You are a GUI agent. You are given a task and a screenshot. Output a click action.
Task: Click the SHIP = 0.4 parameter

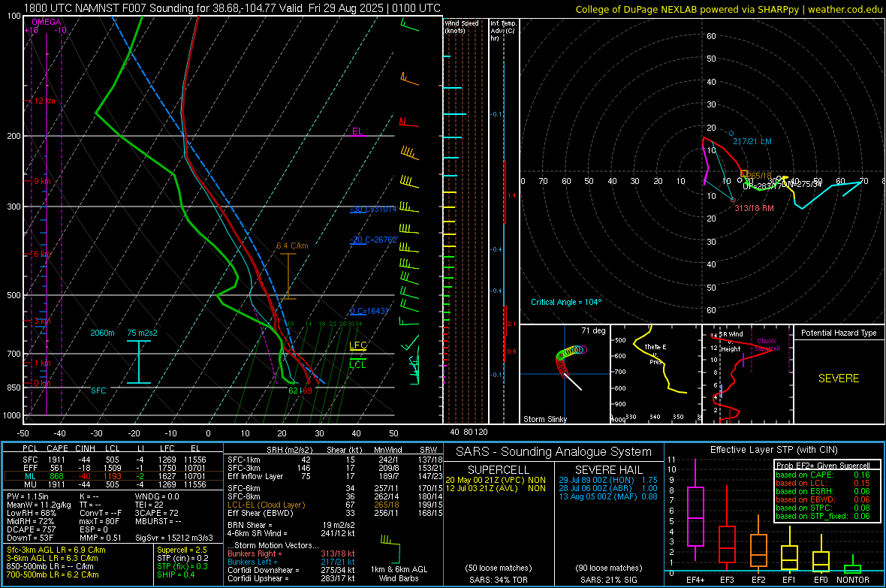[176, 575]
